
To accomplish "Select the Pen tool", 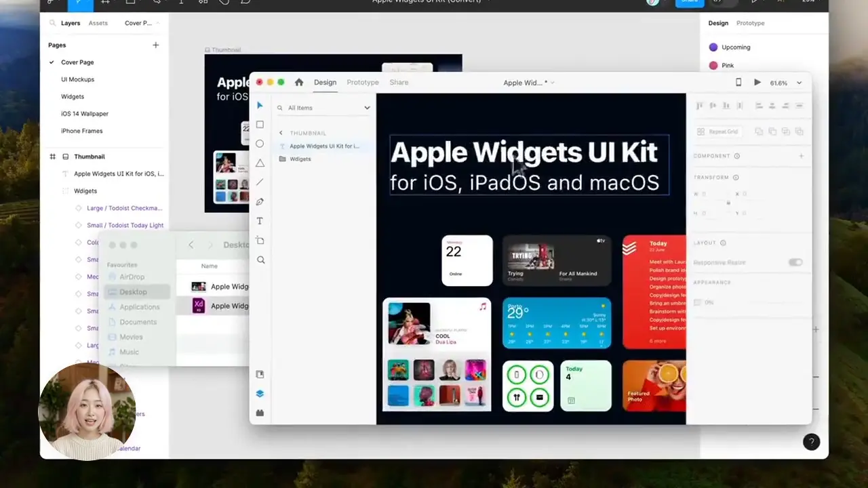I will click(260, 201).
